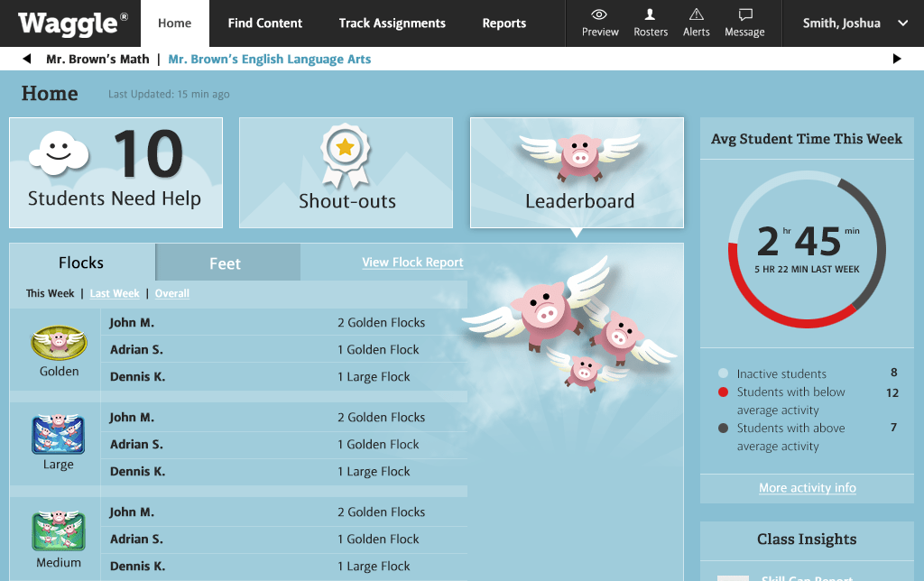Viewport: 924px width, 581px height.
Task: Click the dark gray above average activity dot
Action: click(723, 428)
